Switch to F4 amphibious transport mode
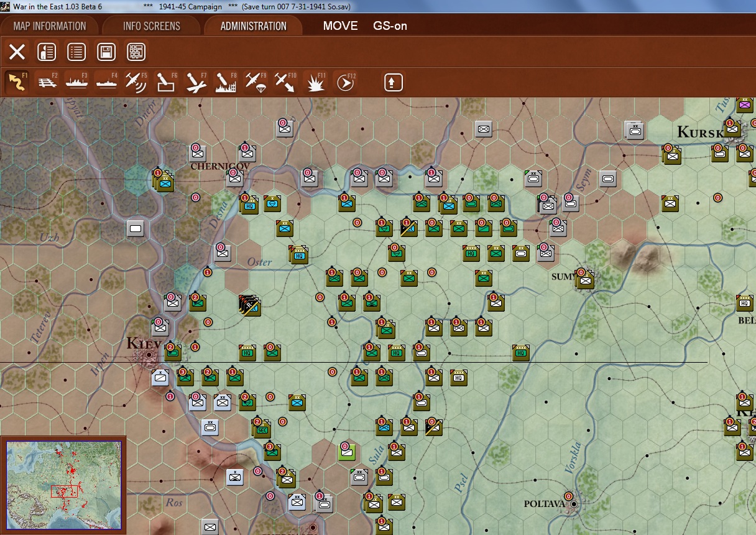The image size is (756, 535). coord(107,82)
